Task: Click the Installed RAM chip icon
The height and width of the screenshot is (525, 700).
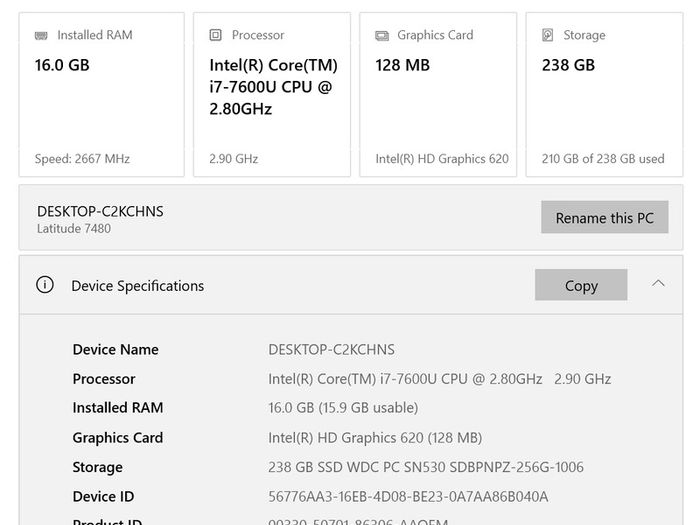Action: click(41, 35)
